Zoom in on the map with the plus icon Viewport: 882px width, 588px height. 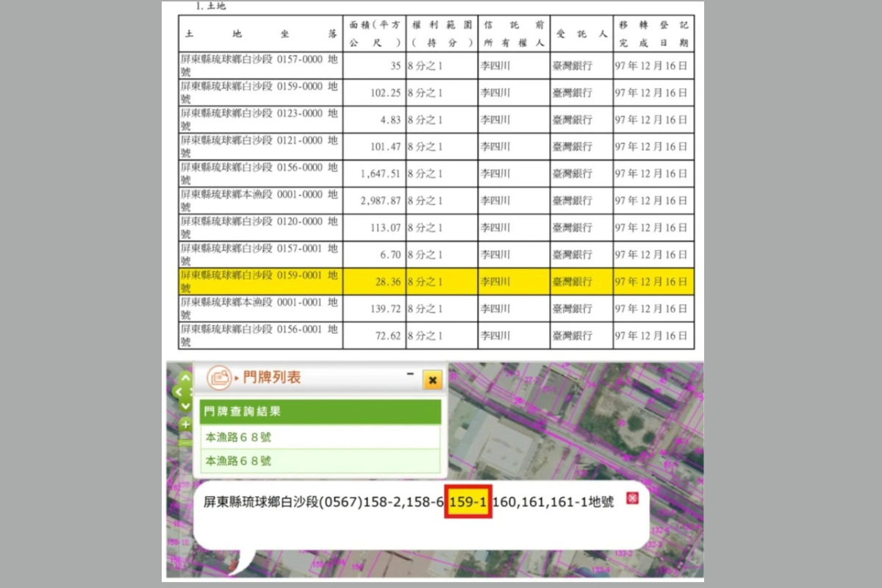(185, 425)
